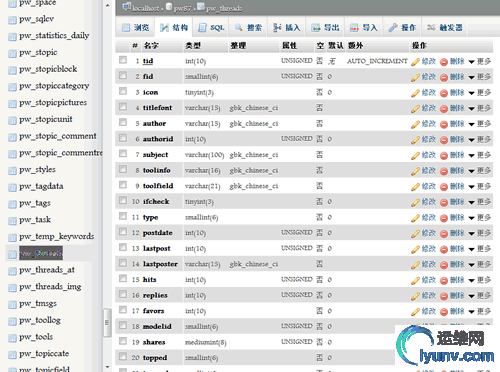Open the 导出 (Export) tab
This screenshot has height=372, width=500.
point(325,28)
